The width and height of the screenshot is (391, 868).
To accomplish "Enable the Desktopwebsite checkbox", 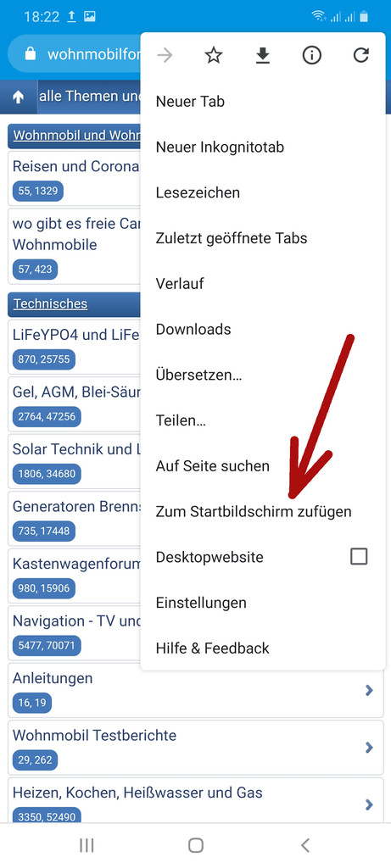I will pos(359,556).
